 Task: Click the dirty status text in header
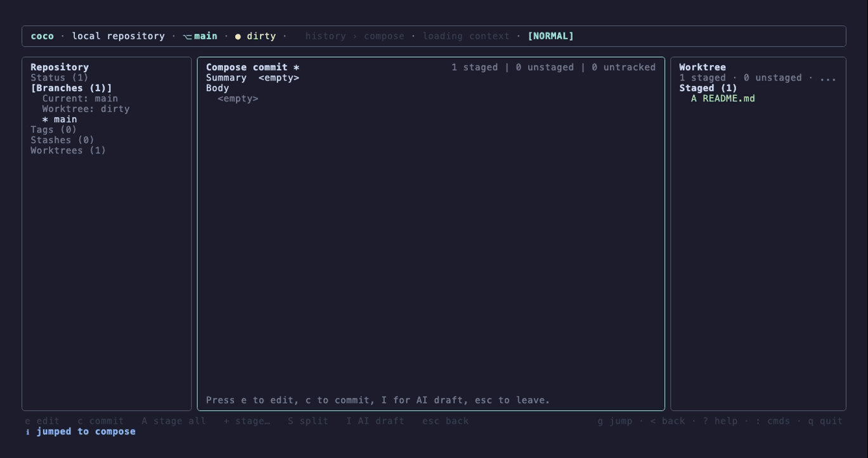261,36
